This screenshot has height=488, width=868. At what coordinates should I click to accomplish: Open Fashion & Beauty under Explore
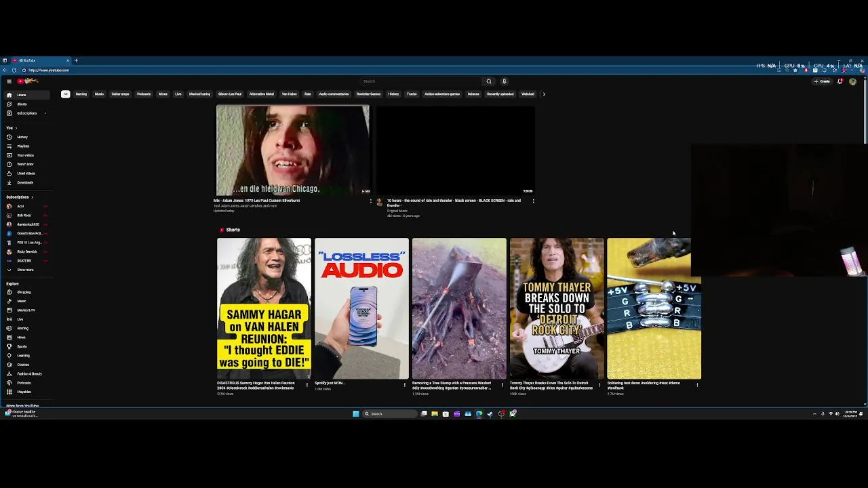coord(27,373)
